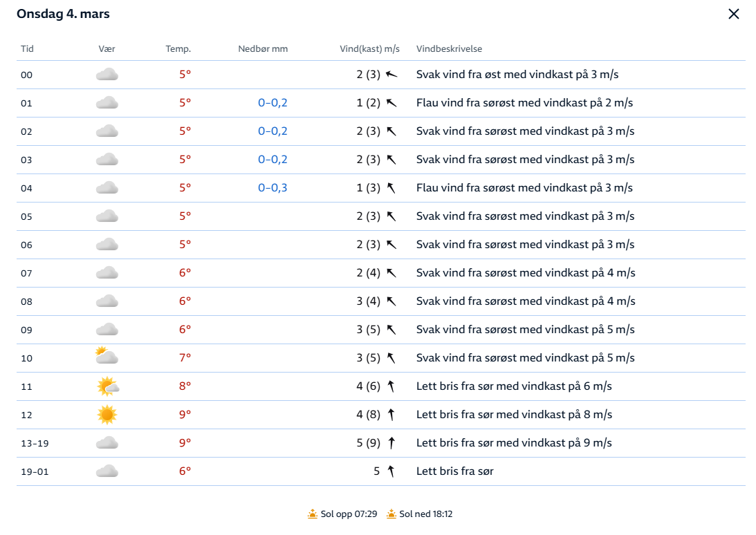Click the Vind(kast) m/s column header
Image resolution: width=756 pixels, height=535 pixels.
(x=369, y=49)
